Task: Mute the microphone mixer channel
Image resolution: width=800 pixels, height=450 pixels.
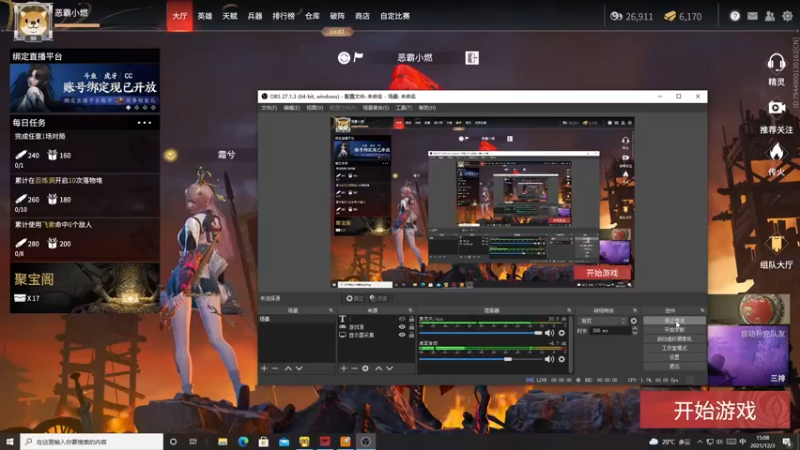Action: click(549, 333)
